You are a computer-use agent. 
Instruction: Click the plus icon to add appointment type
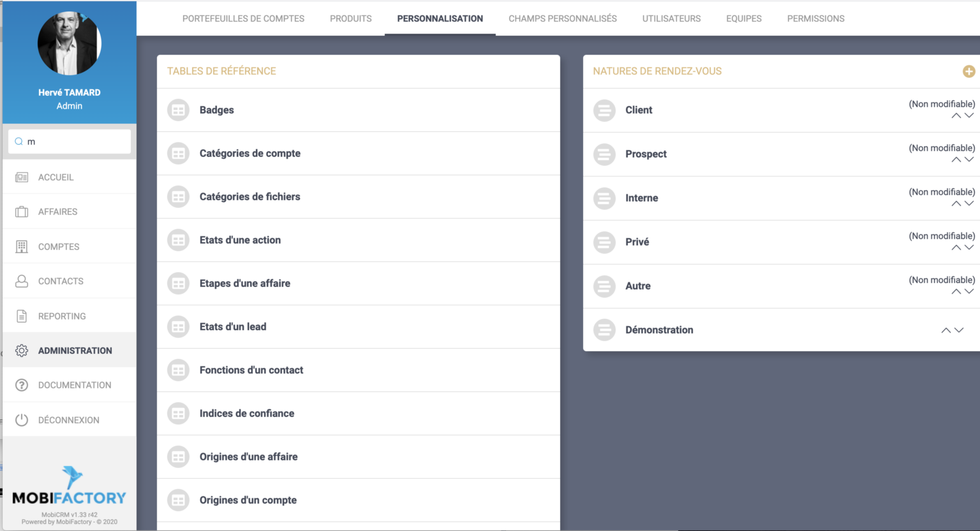coord(969,71)
